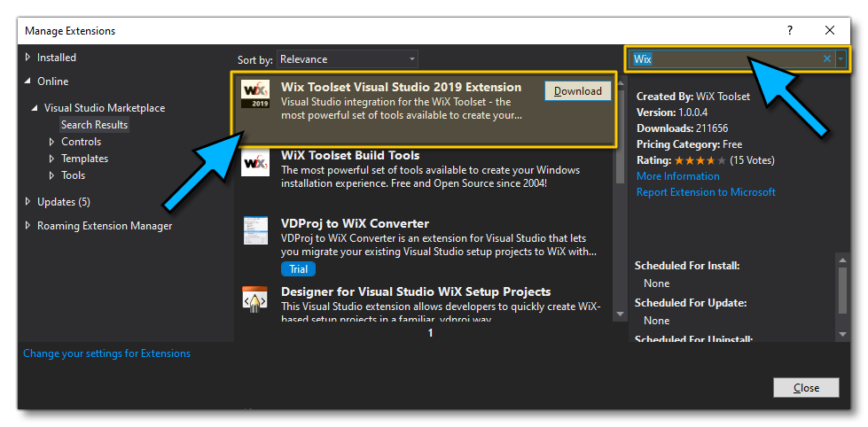
Task: Collapse the Online category
Action: coord(28,81)
